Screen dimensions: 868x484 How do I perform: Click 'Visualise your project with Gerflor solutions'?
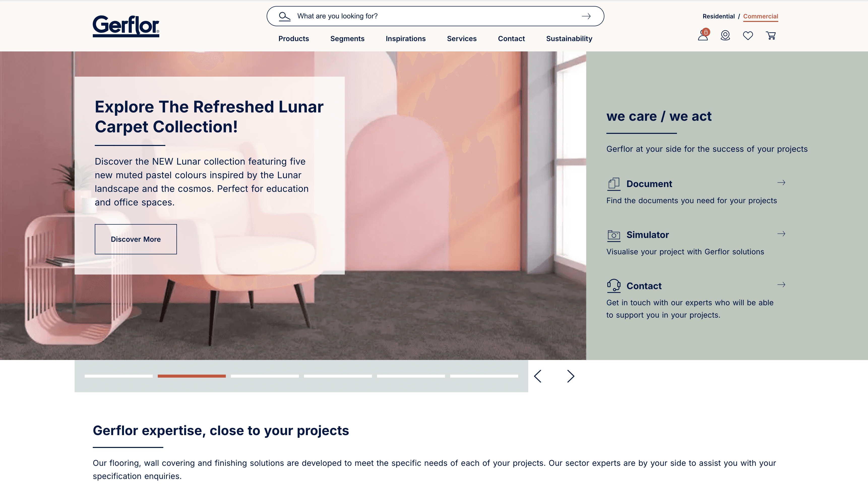click(685, 252)
